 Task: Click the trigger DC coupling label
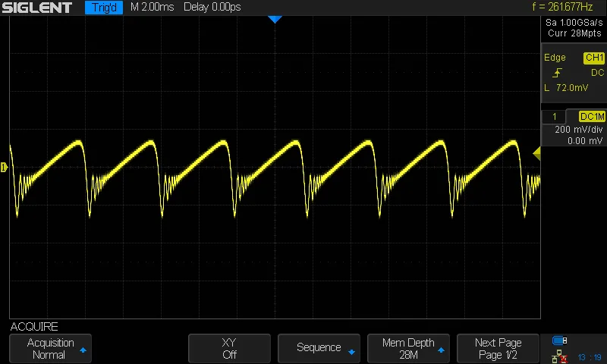coord(597,73)
